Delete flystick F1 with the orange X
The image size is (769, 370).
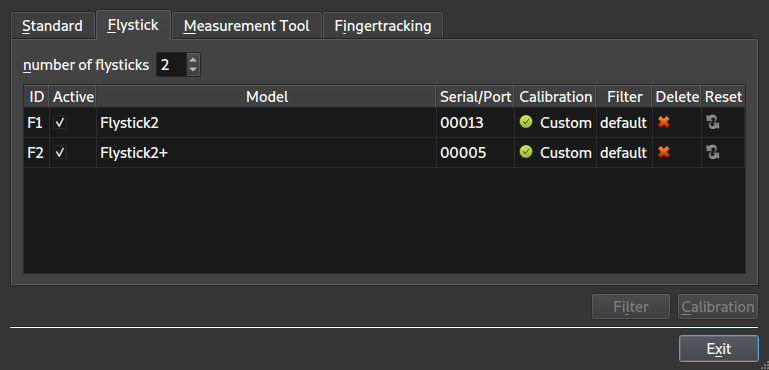664,122
